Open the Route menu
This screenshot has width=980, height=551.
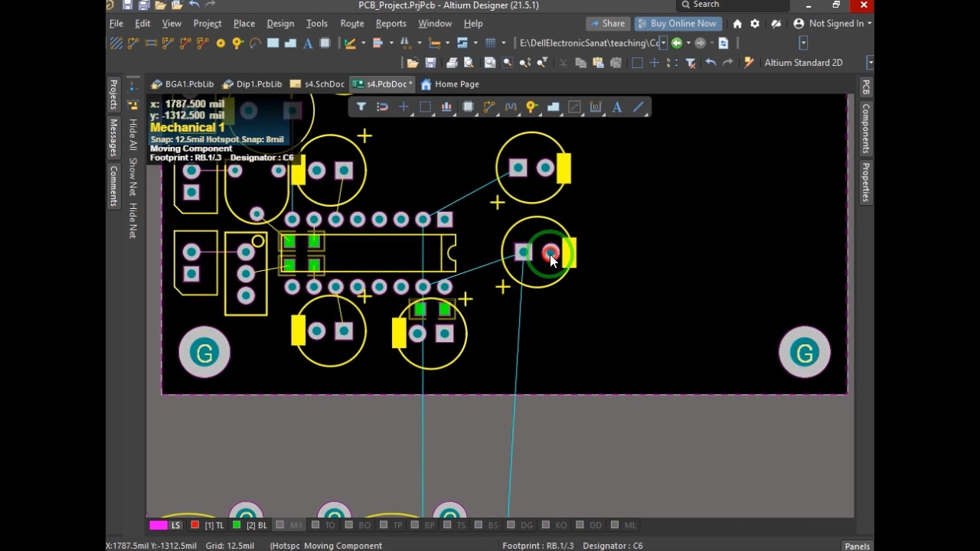pyautogui.click(x=351, y=24)
